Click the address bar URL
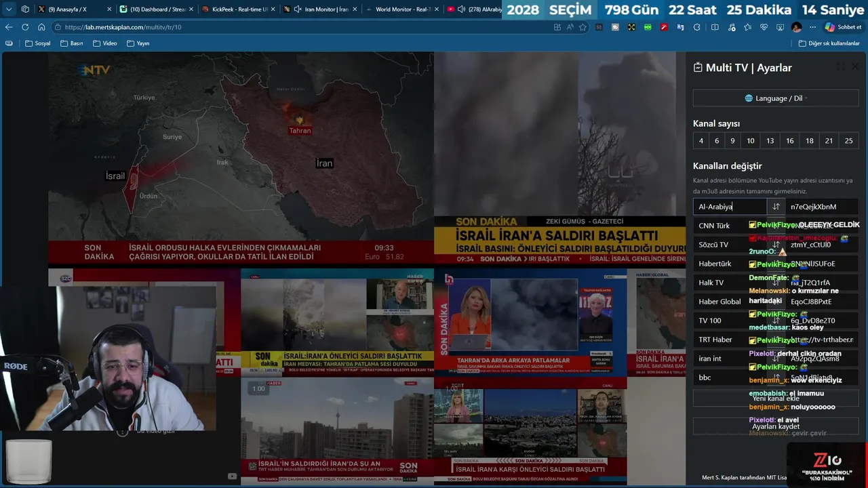 pos(123,27)
